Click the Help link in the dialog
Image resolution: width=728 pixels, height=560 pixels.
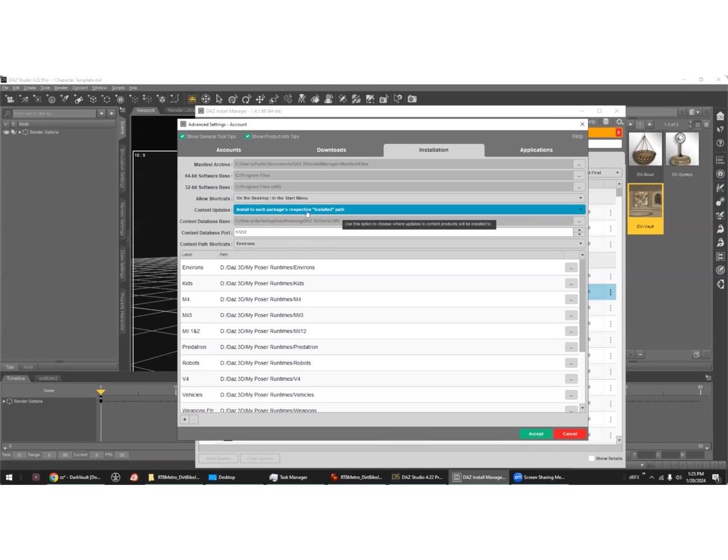click(x=577, y=136)
